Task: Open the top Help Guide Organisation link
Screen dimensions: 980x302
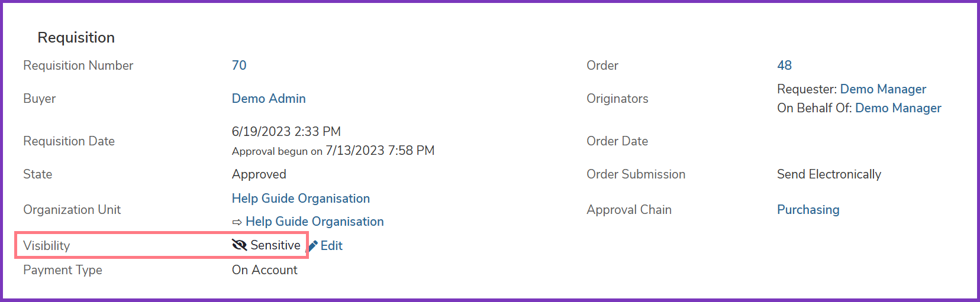Action: [x=301, y=199]
